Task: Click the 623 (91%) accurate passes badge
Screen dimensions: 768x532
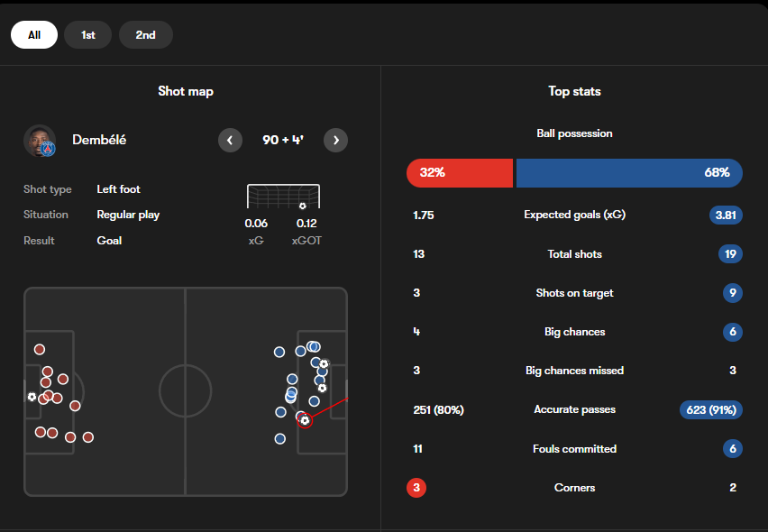Action: (x=711, y=410)
